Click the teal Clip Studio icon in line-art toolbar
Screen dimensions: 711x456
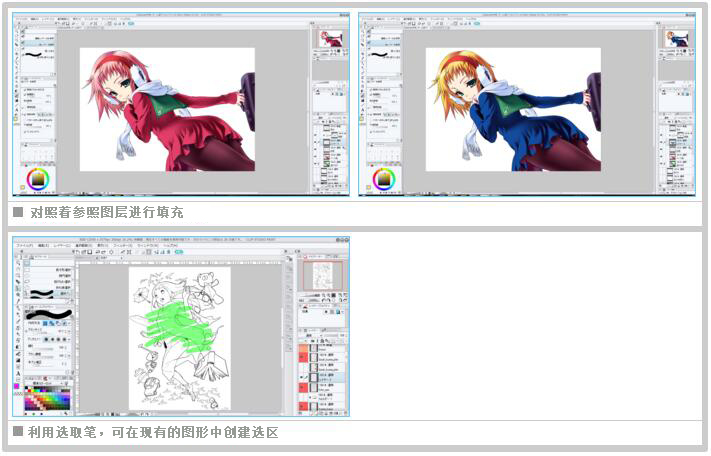[179, 252]
